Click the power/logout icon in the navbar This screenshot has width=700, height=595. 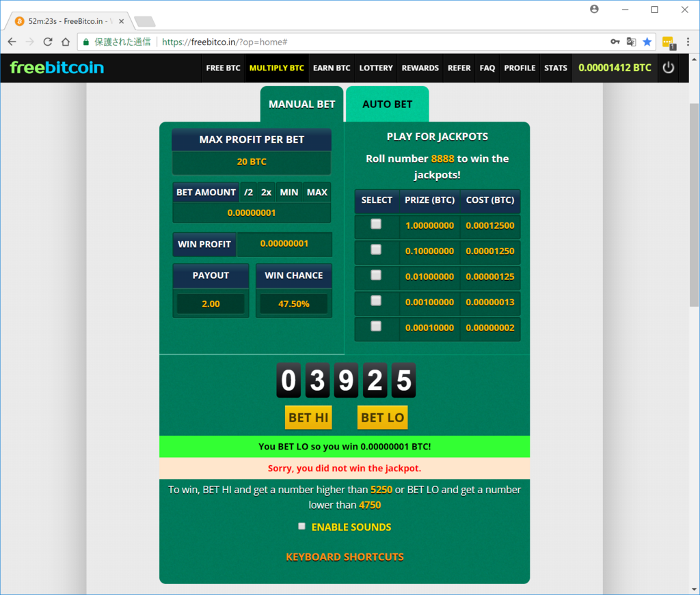coord(669,68)
